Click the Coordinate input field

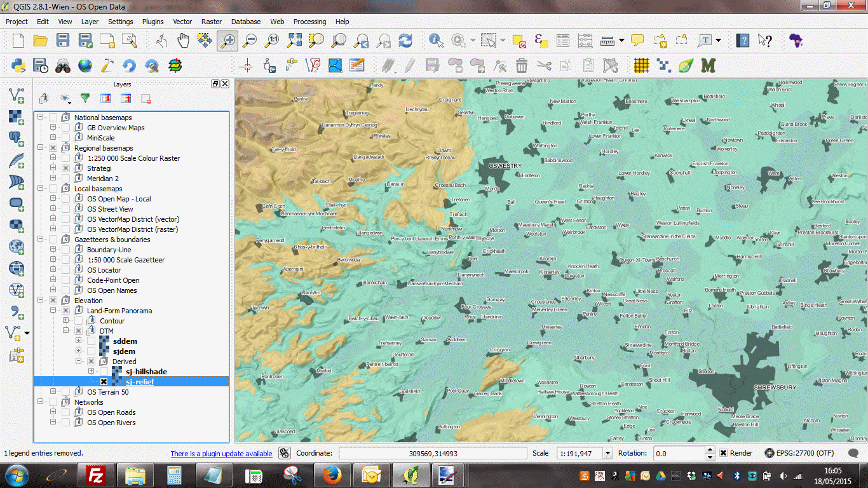[x=433, y=454]
